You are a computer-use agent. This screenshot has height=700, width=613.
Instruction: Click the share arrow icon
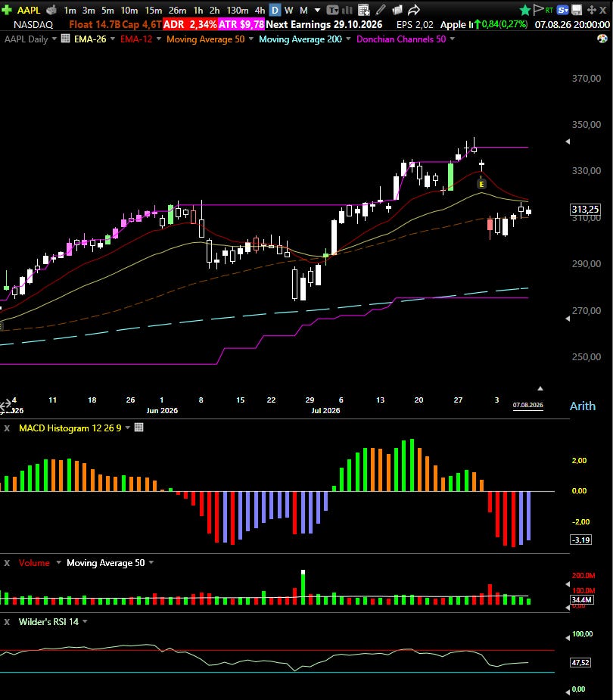click(414, 10)
